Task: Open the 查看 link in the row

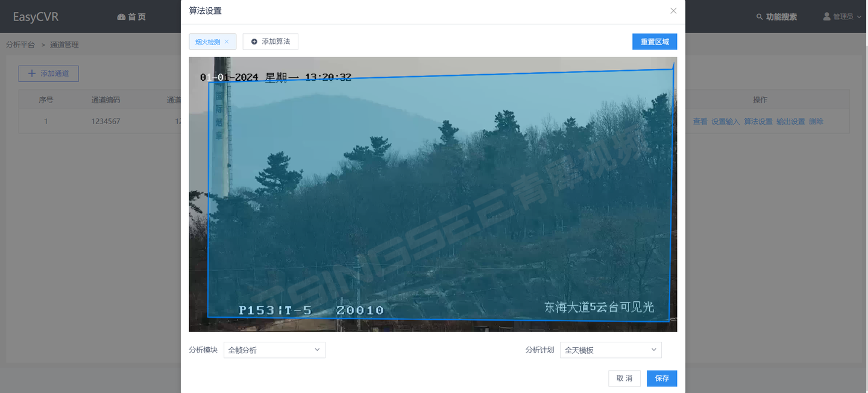Action: (x=700, y=121)
